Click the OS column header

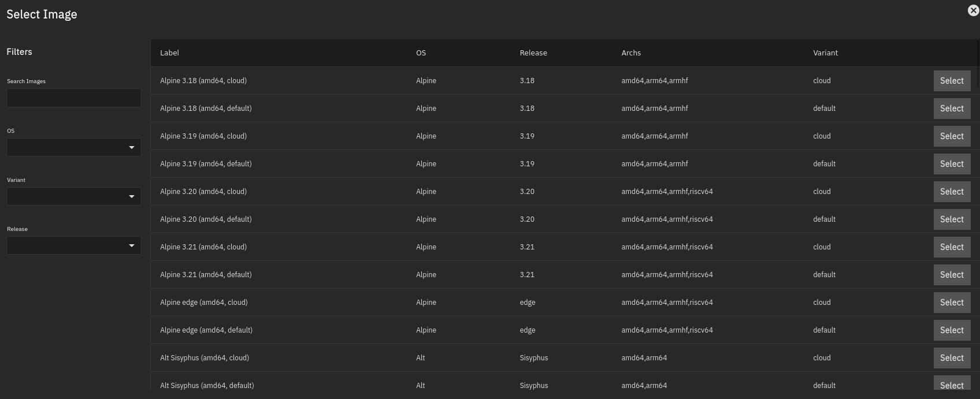tap(421, 53)
